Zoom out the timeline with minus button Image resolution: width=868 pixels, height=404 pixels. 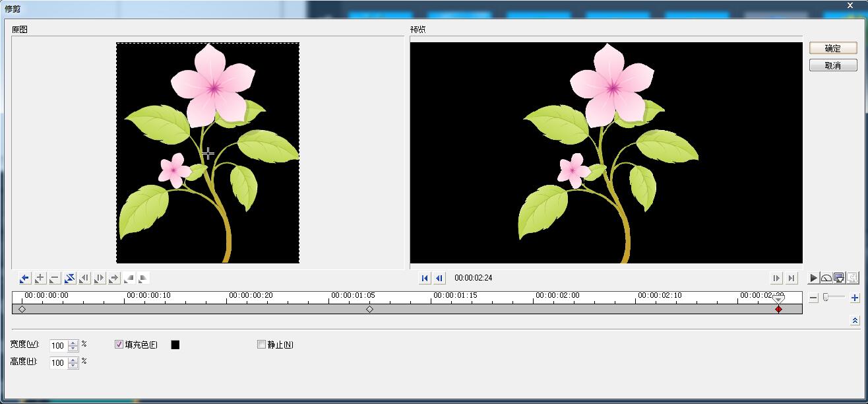click(x=814, y=298)
